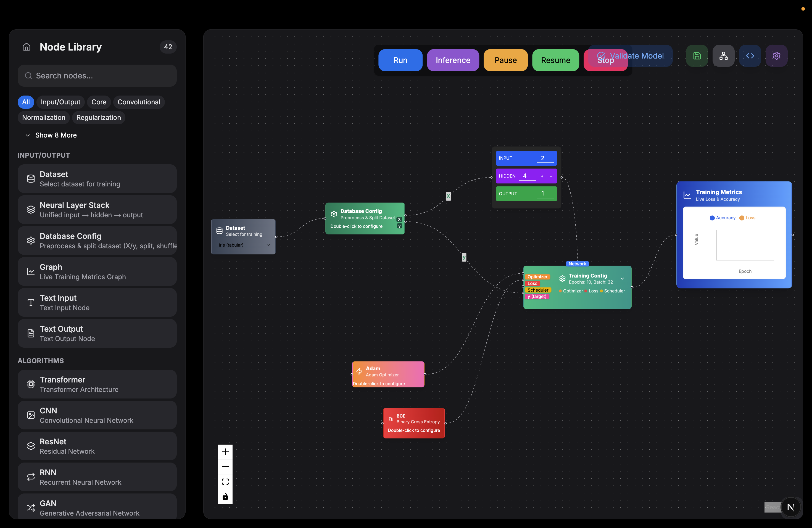Click the canvas zoom out minus button
The image size is (812, 528).
(225, 467)
